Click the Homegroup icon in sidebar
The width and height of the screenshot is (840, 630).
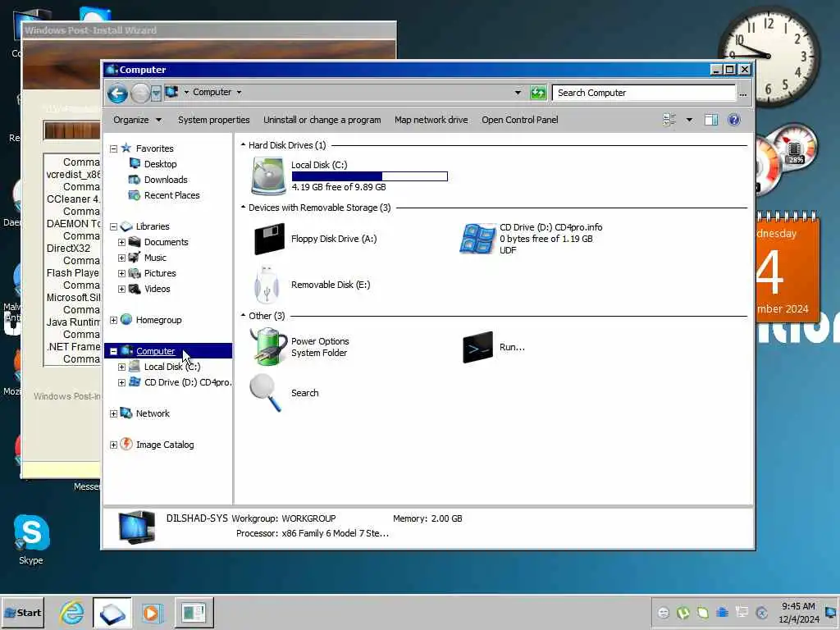(126, 320)
